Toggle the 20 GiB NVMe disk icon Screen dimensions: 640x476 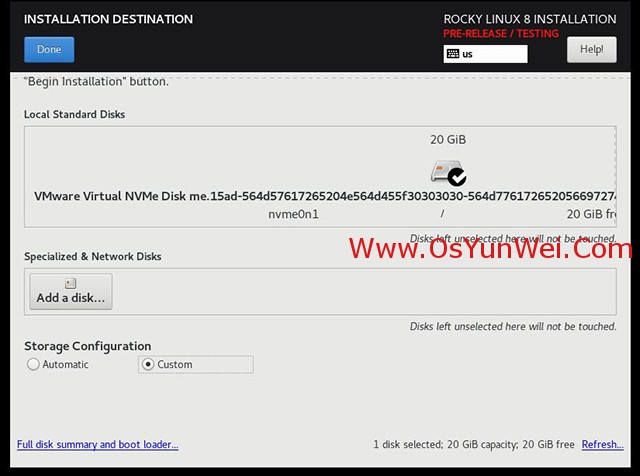pyautogui.click(x=448, y=172)
